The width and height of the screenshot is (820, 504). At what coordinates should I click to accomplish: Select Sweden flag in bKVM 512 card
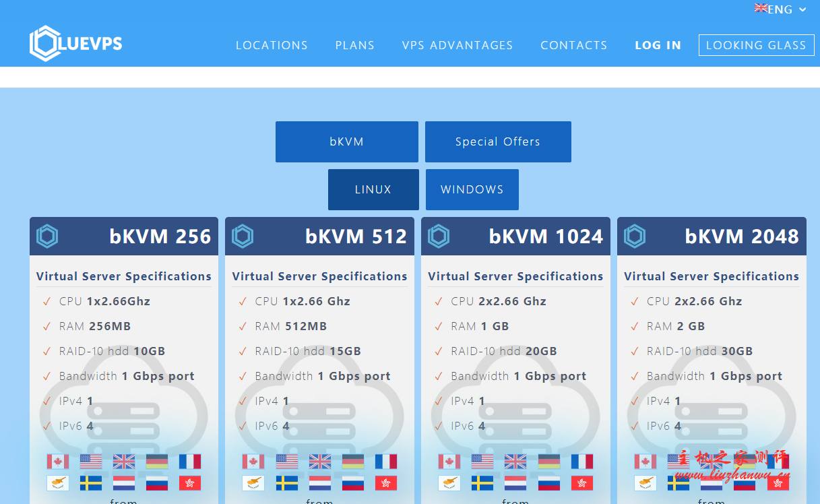(x=287, y=483)
